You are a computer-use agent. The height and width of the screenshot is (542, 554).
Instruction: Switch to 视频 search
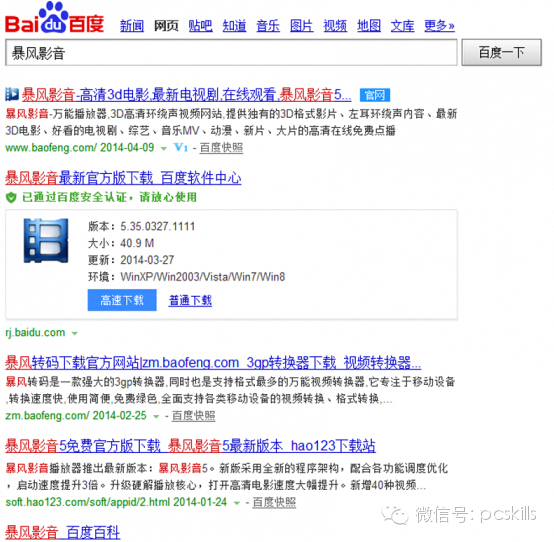(x=335, y=26)
